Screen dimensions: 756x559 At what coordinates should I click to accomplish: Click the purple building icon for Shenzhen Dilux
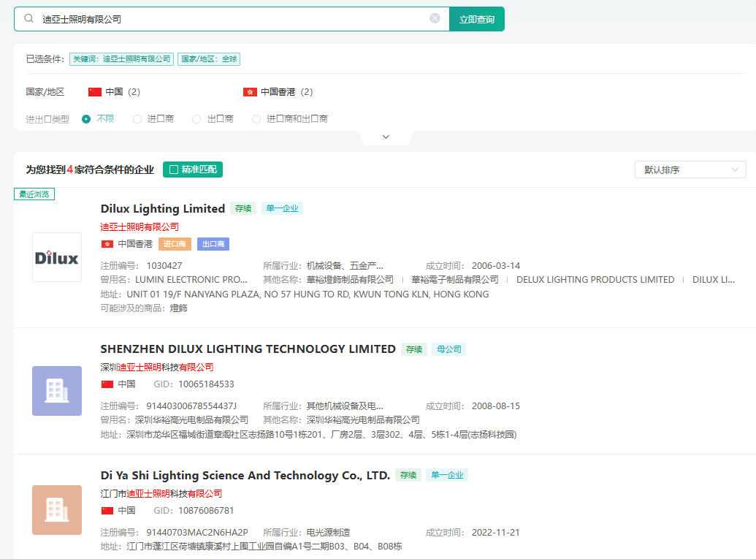click(57, 391)
